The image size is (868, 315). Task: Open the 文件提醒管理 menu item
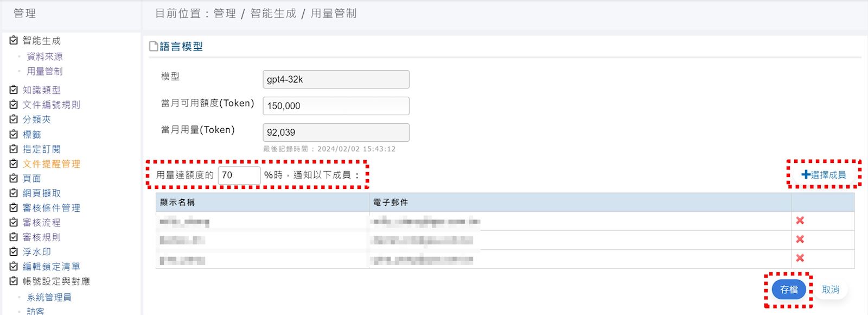[51, 163]
